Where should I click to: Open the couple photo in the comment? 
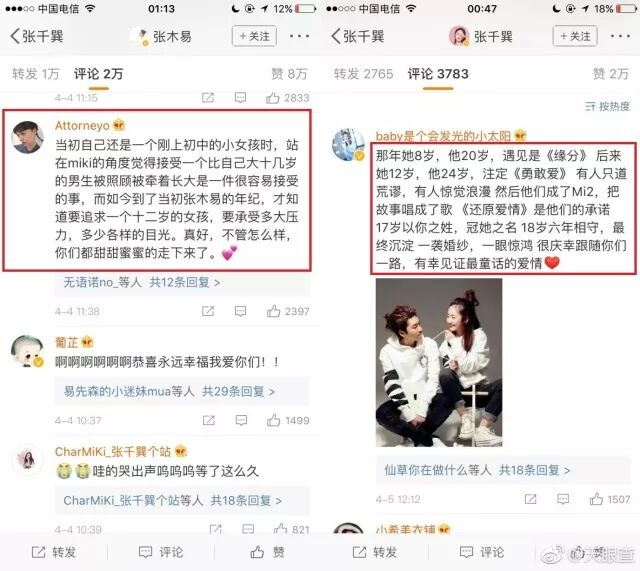coord(439,362)
